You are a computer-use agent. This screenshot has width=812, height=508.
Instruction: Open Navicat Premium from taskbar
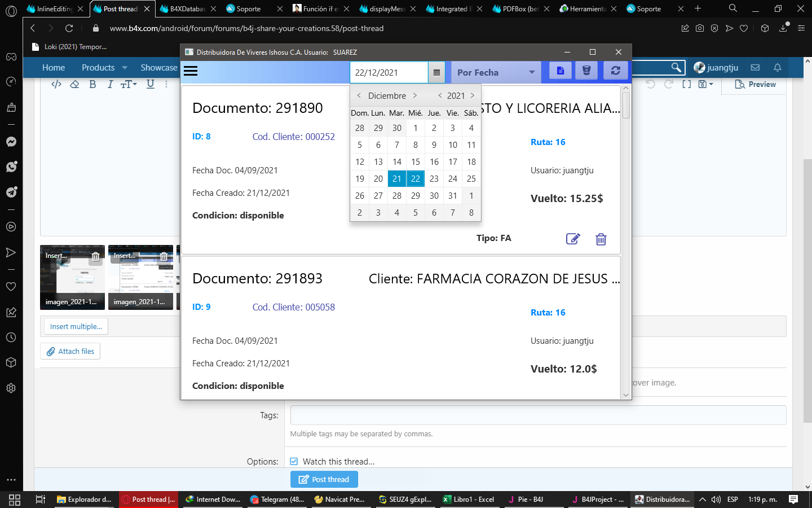point(340,500)
